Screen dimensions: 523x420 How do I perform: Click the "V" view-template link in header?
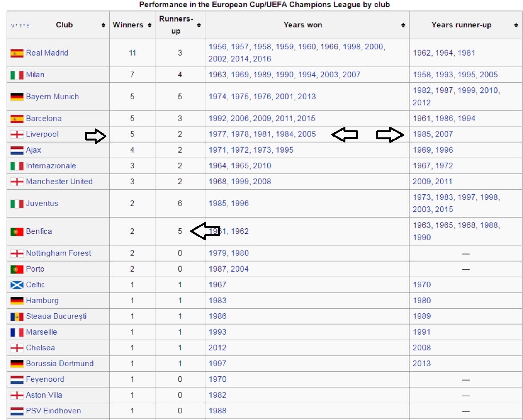(x=13, y=26)
